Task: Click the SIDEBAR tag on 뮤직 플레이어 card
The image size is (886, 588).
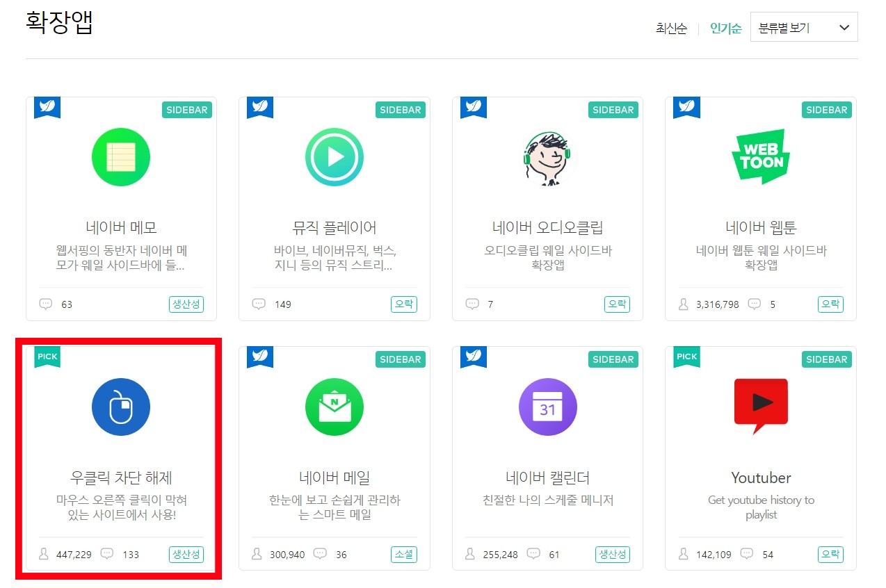Action: click(400, 110)
